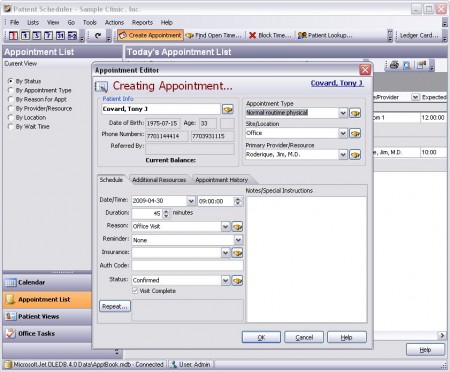The image size is (450, 372).
Task: Click lookup icon next to Appointment Type
Action: point(355,113)
